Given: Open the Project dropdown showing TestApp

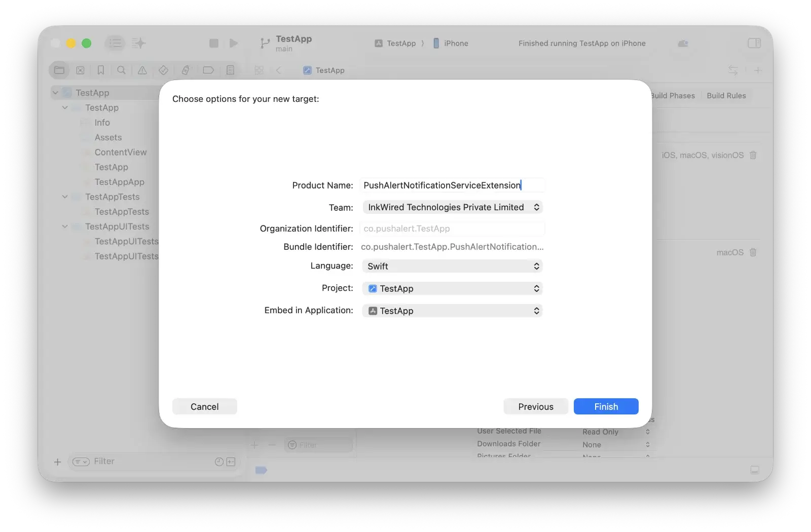Looking at the screenshot, I should [x=452, y=289].
